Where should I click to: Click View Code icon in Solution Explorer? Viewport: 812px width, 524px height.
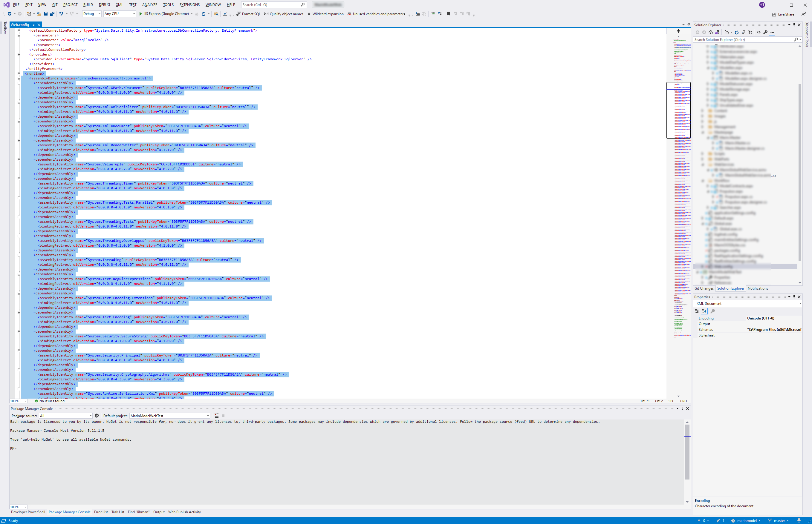click(759, 32)
